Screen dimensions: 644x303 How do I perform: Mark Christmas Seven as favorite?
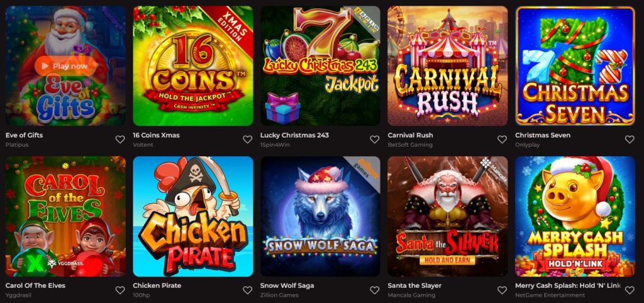pos(630,139)
